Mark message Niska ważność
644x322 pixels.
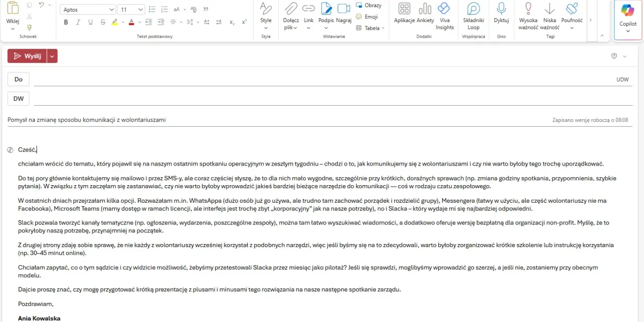point(549,16)
